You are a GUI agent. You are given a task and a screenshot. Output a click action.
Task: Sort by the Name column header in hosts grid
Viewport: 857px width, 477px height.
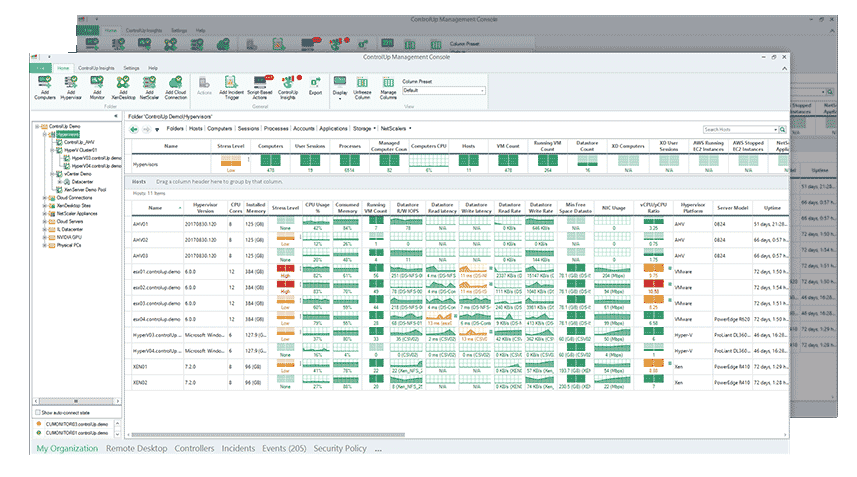[155, 208]
